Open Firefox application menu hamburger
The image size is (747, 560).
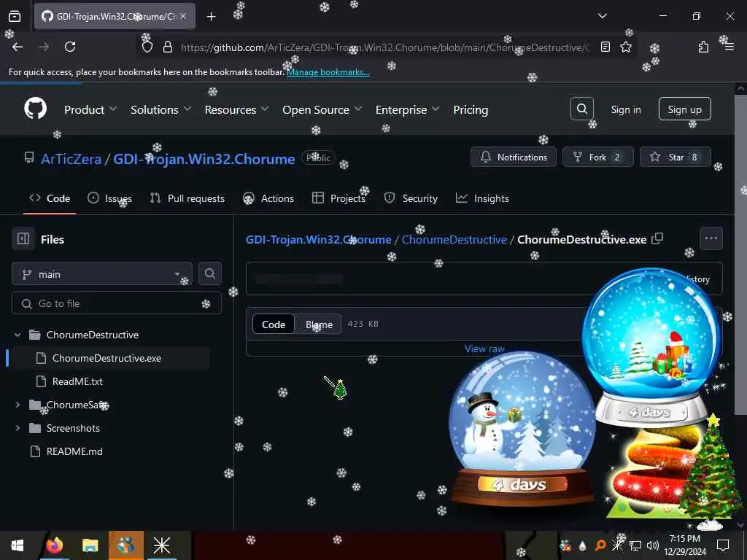click(729, 47)
